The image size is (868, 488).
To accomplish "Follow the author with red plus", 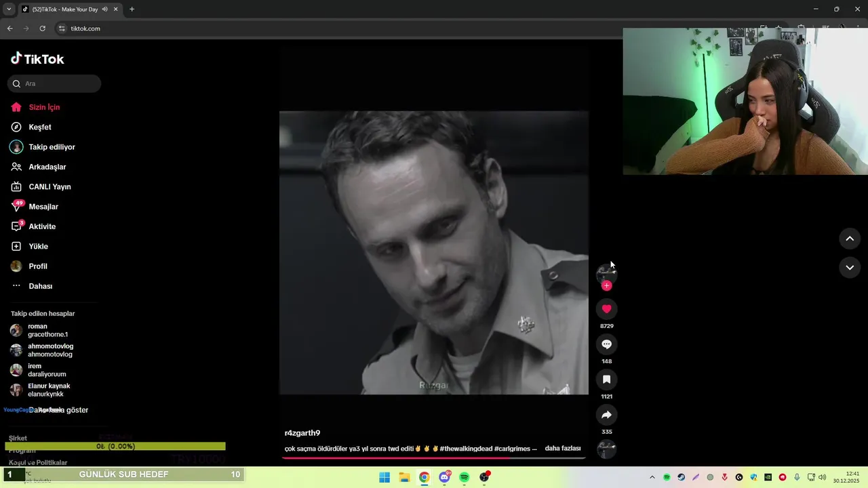I will [606, 285].
